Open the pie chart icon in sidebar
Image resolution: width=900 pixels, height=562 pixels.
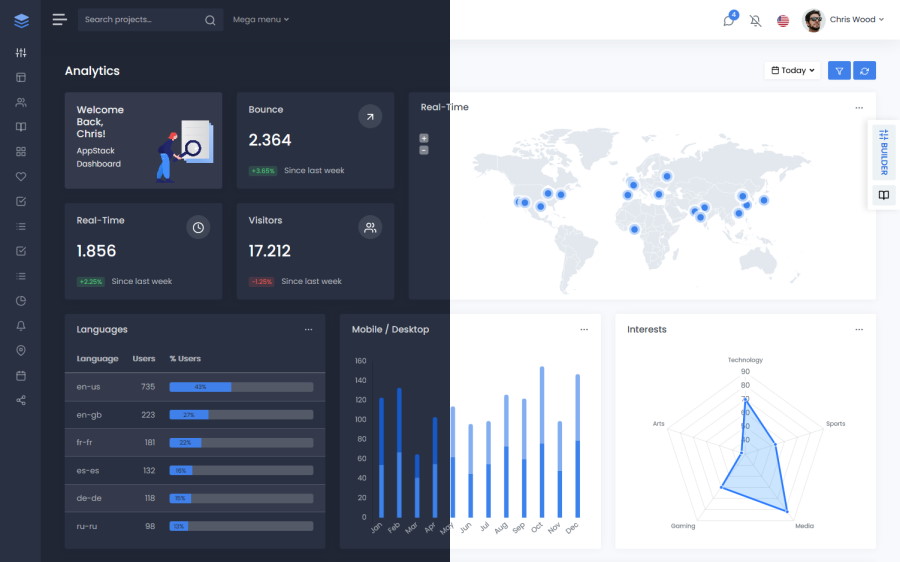pyautogui.click(x=21, y=301)
